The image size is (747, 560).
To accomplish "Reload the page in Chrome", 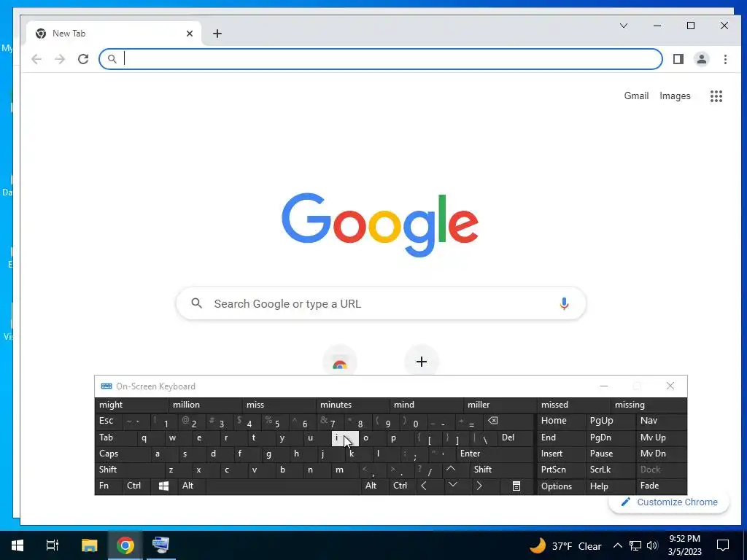I will pyautogui.click(x=83, y=59).
